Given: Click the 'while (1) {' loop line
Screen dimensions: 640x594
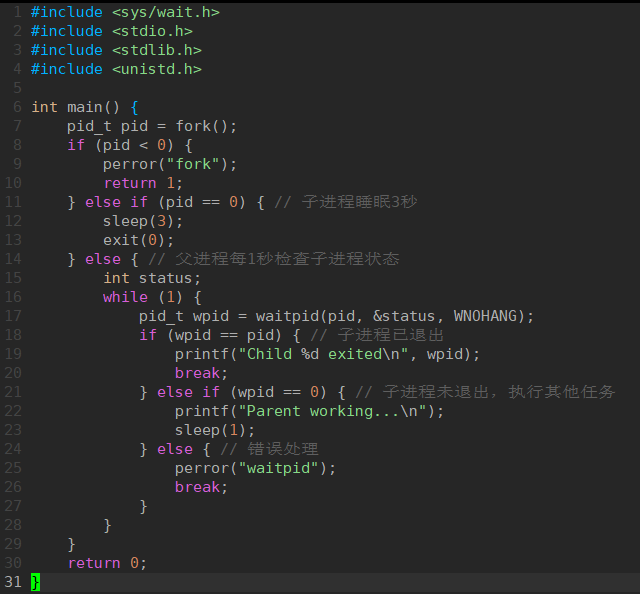Looking at the screenshot, I should pyautogui.click(x=152, y=297).
